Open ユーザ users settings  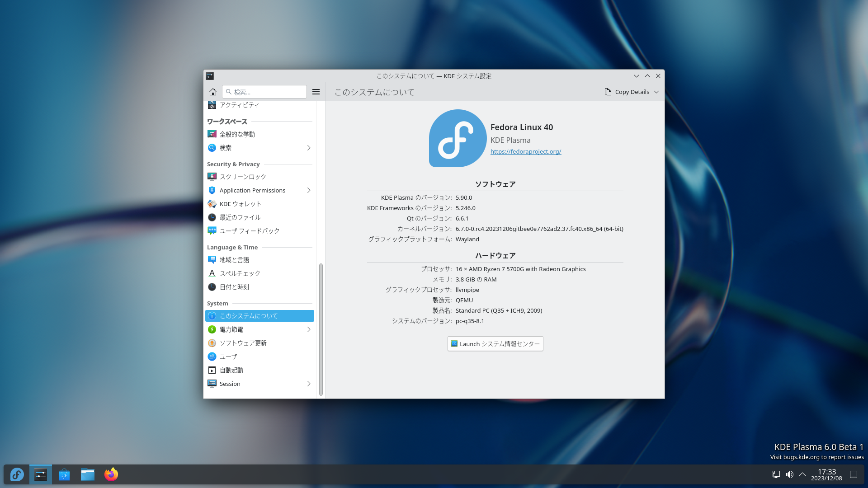228,357
